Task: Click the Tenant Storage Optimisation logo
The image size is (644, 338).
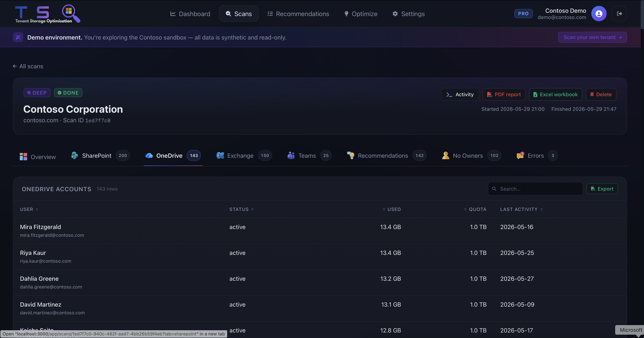Action: coord(48,14)
